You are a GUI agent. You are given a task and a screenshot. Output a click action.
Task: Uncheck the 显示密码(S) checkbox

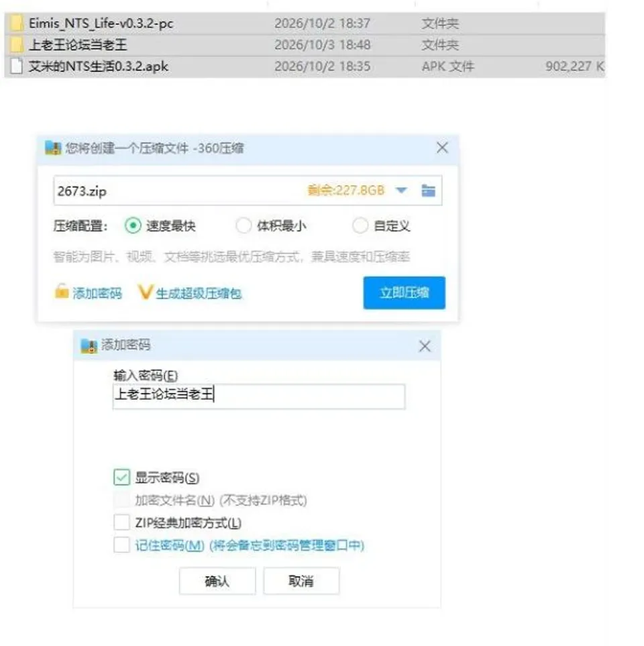pyautogui.click(x=121, y=477)
